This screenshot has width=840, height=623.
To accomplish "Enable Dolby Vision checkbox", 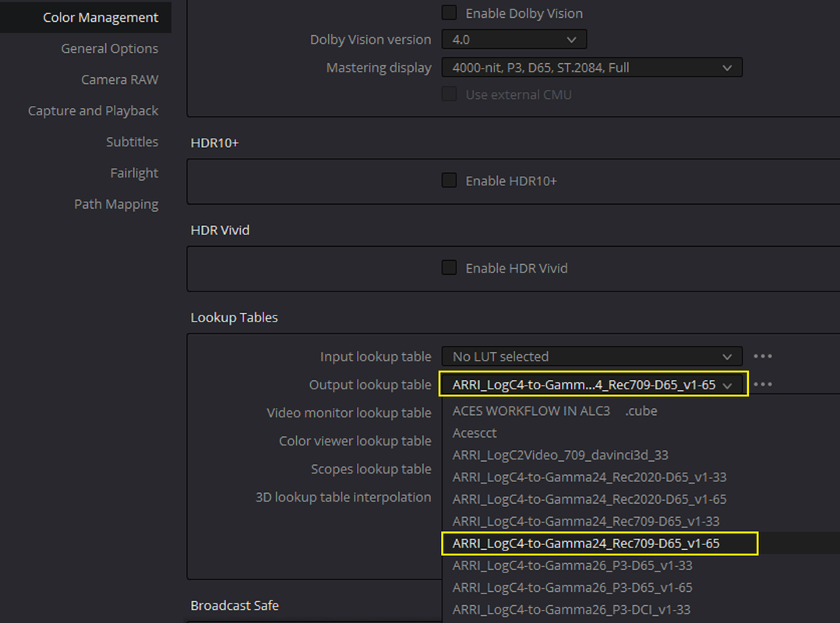I will click(x=449, y=12).
